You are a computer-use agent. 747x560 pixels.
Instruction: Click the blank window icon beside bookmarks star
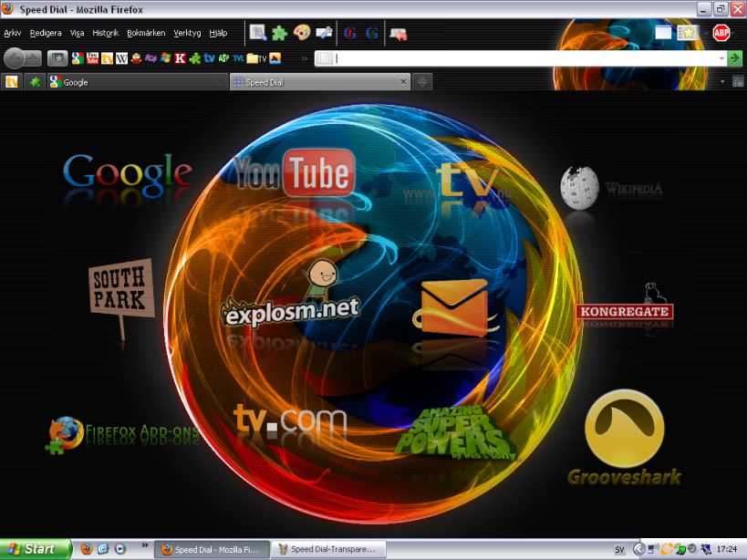[x=663, y=33]
